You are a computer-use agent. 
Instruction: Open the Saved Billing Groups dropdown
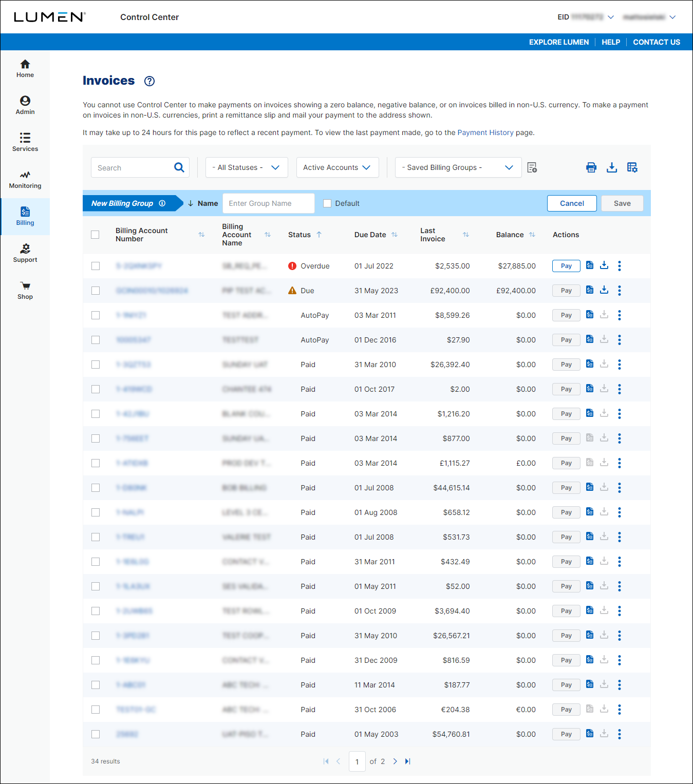pos(458,167)
